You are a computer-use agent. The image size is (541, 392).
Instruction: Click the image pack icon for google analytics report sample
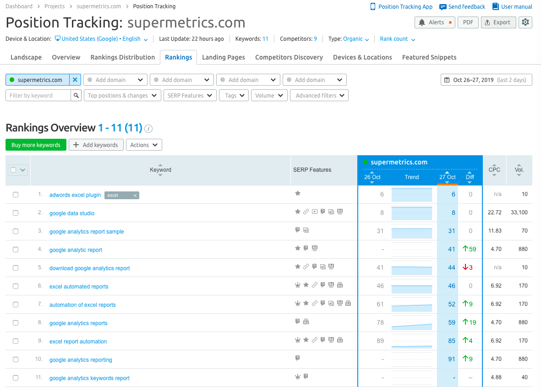click(x=306, y=230)
